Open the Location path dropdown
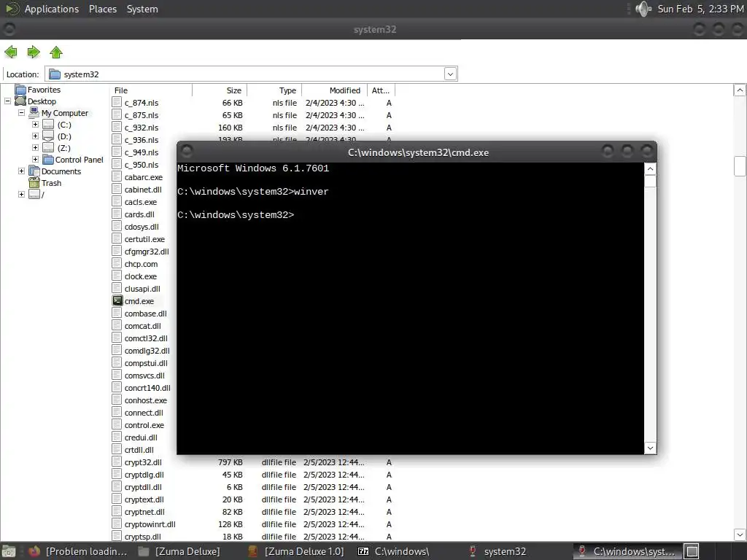This screenshot has width=747, height=560. pos(450,74)
